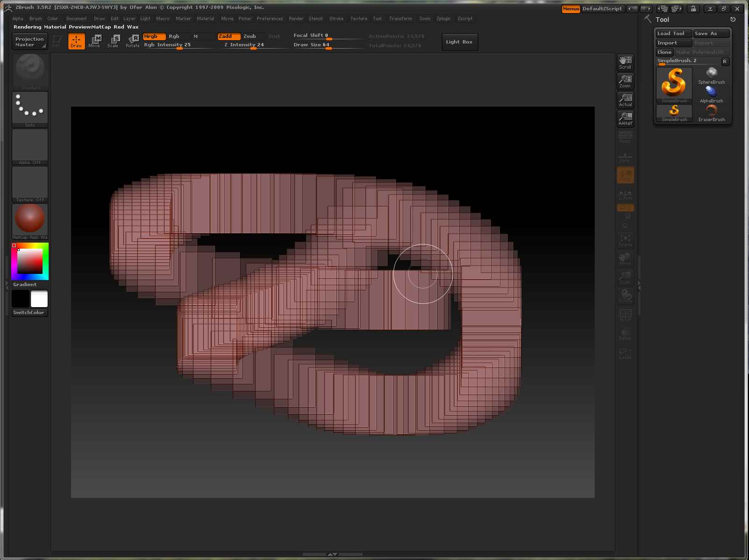Select the Scale transform icon

tap(113, 41)
